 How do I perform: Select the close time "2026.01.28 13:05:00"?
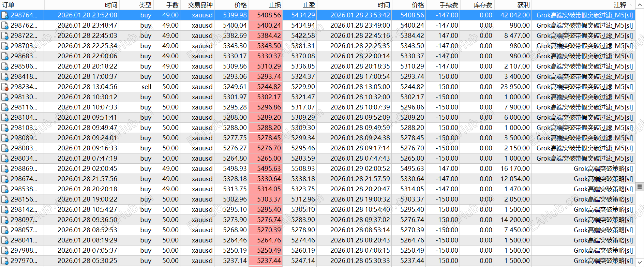coord(360,87)
